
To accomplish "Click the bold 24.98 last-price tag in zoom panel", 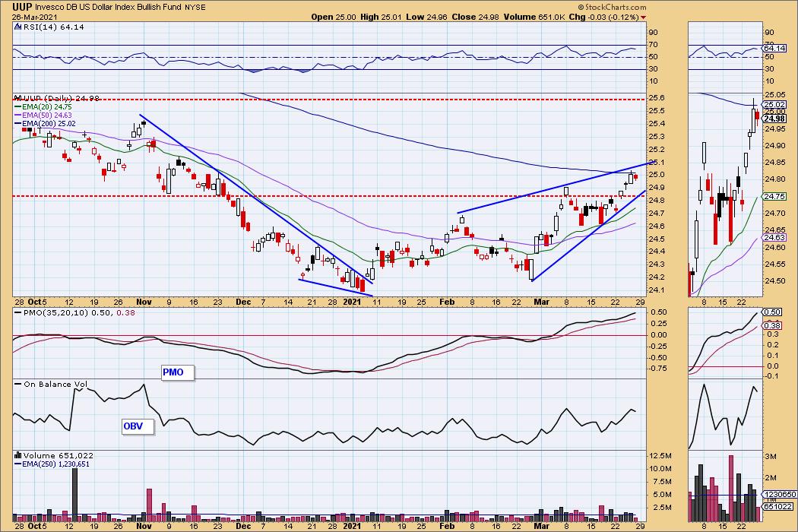I will click(x=775, y=119).
